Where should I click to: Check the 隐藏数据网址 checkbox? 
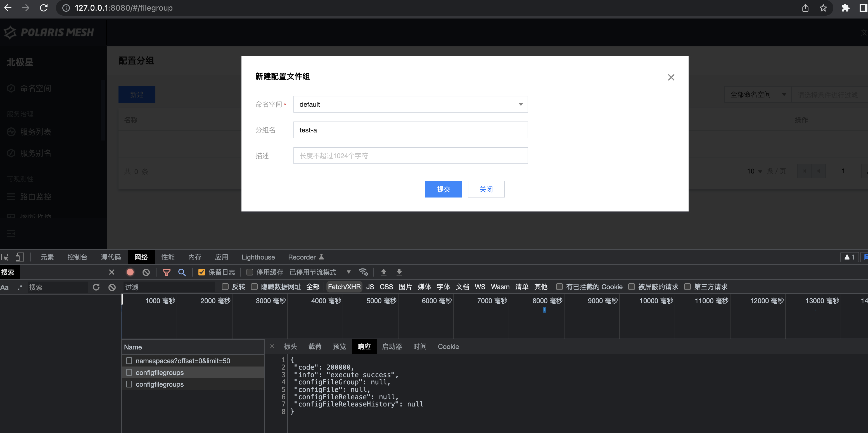[x=254, y=287]
